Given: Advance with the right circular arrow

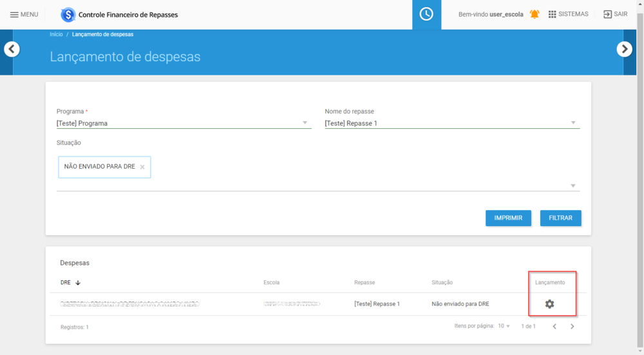Looking at the screenshot, I should coord(624,50).
